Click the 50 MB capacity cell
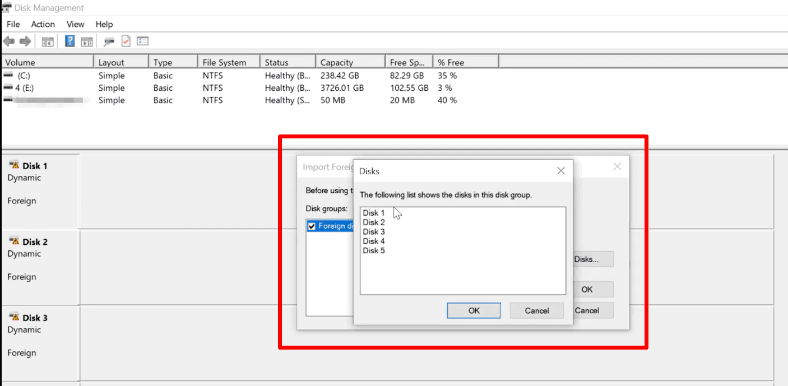Viewport: 788px width, 386px height. (x=332, y=100)
